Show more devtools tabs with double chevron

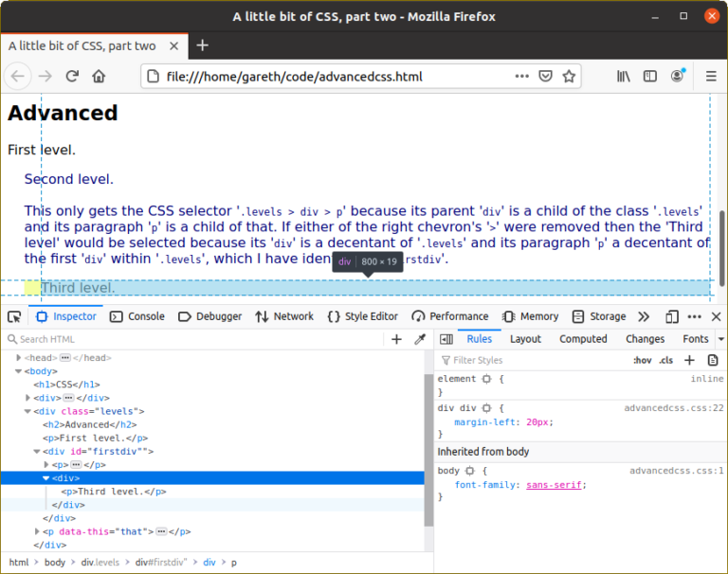tap(644, 317)
